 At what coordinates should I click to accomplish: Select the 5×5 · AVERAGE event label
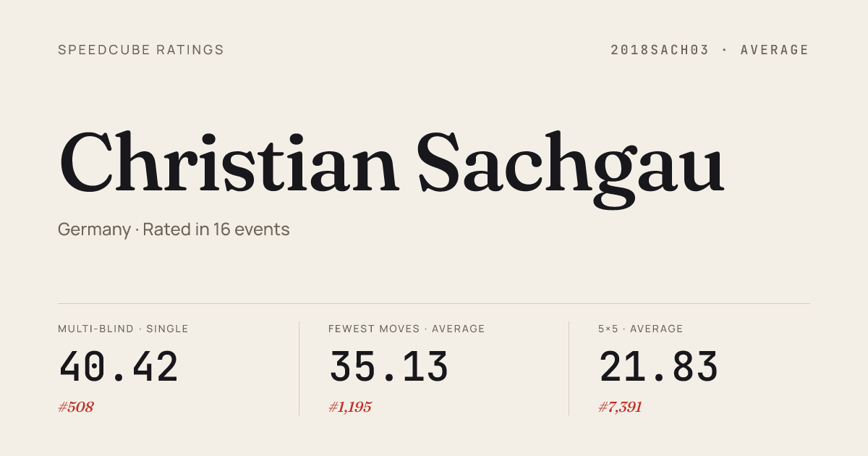(x=640, y=329)
